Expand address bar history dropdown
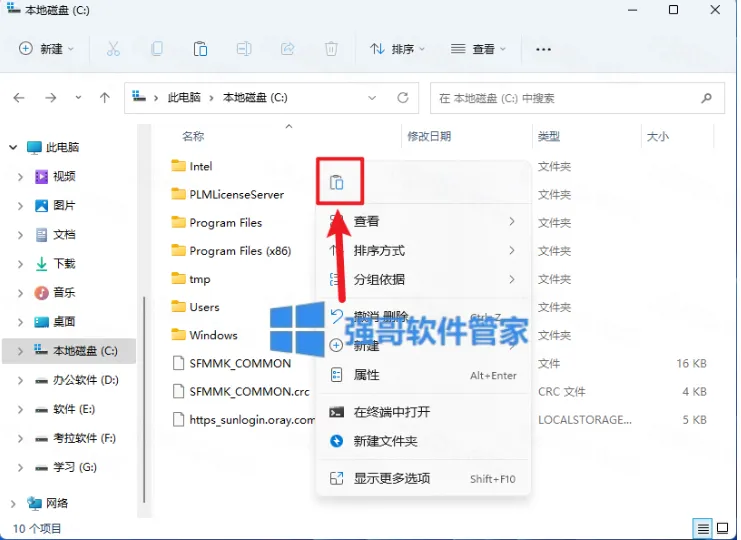Viewport: 741px width, 540px height. 372,98
